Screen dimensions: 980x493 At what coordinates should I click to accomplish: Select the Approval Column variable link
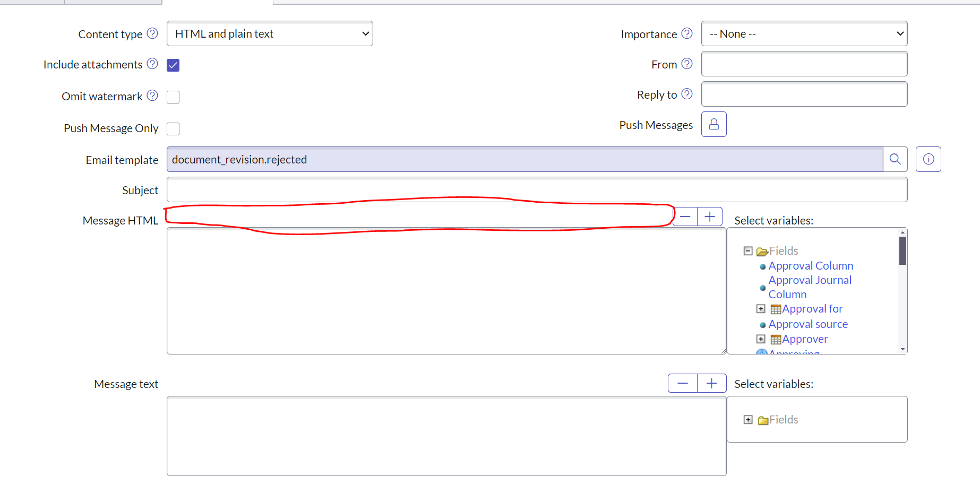(811, 265)
